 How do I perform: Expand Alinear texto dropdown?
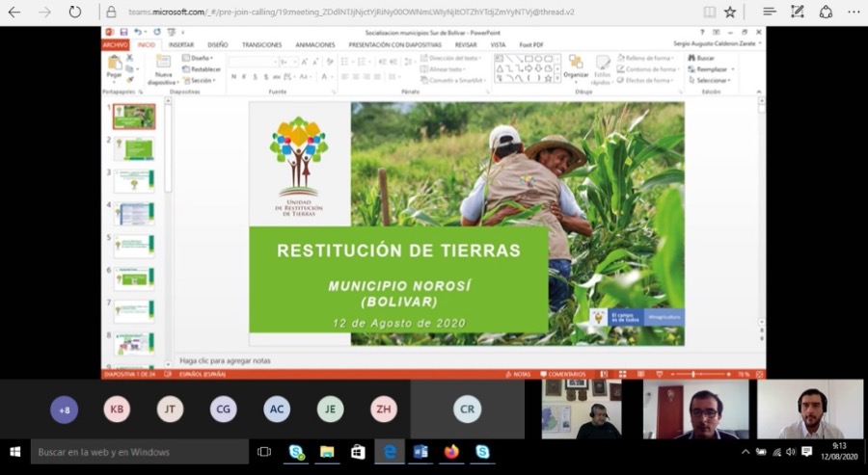point(444,69)
